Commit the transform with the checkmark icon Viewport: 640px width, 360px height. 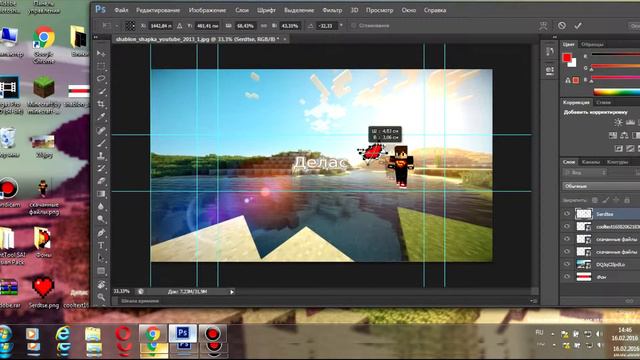coord(578,26)
